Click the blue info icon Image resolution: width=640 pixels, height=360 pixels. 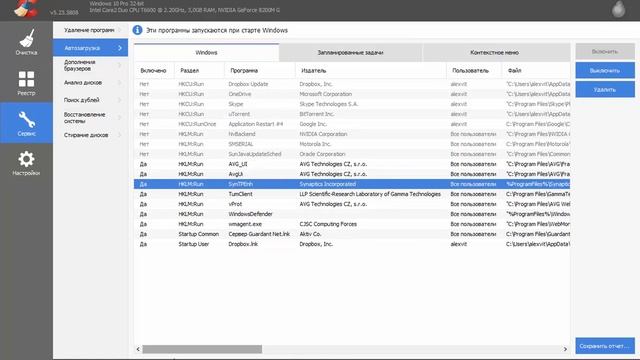click(x=138, y=30)
